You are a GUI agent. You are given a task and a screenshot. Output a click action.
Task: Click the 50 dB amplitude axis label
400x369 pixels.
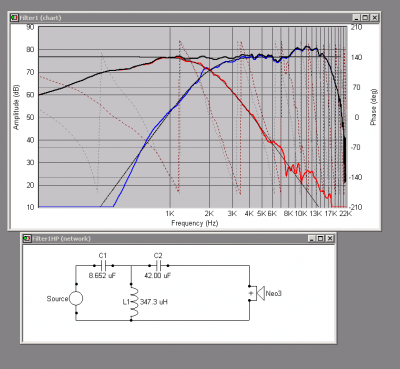[x=30, y=117]
